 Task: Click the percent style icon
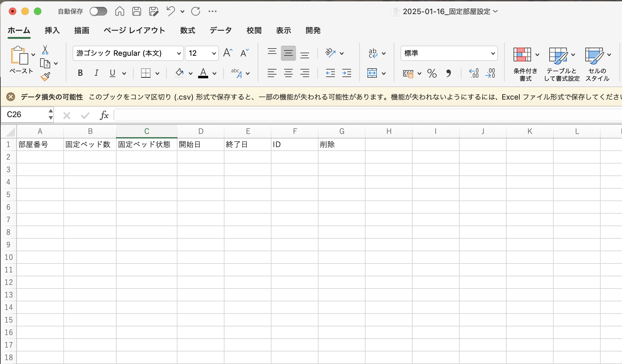click(432, 74)
